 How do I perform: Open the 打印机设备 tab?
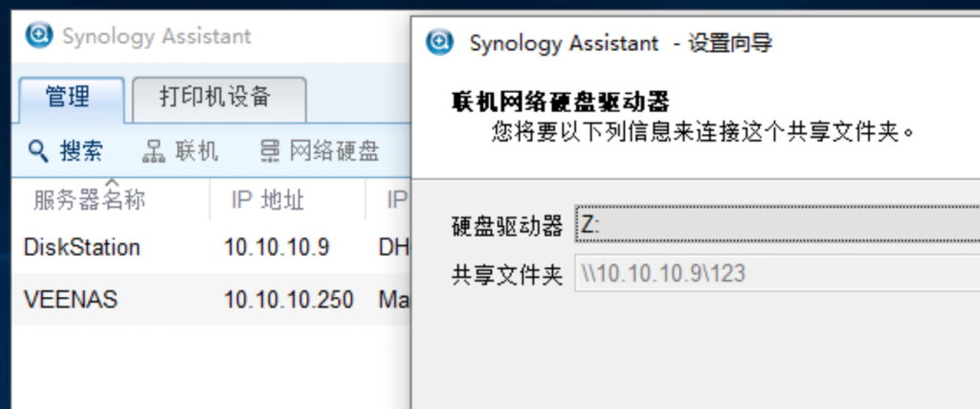tap(215, 97)
